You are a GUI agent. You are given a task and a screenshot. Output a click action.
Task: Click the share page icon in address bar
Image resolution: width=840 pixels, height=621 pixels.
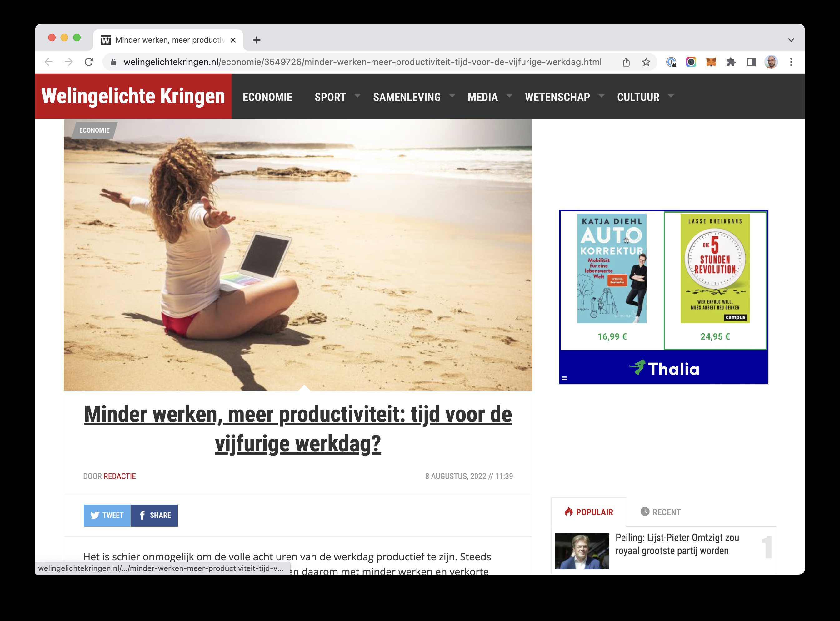point(626,62)
